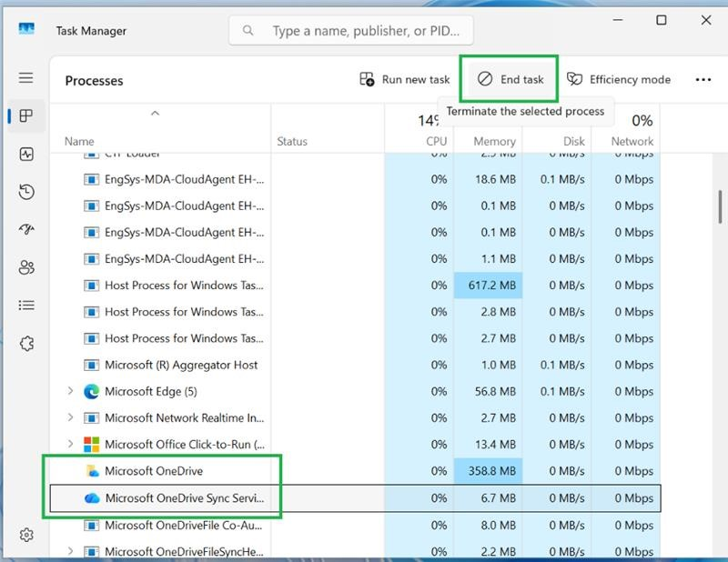Click End task to terminate the process

pos(511,79)
